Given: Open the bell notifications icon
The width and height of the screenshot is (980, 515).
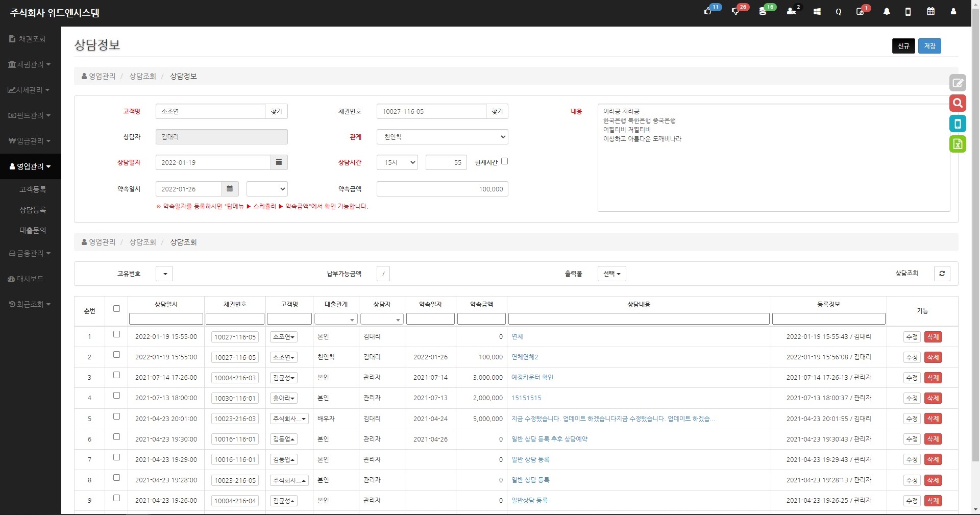Looking at the screenshot, I should tap(887, 11).
